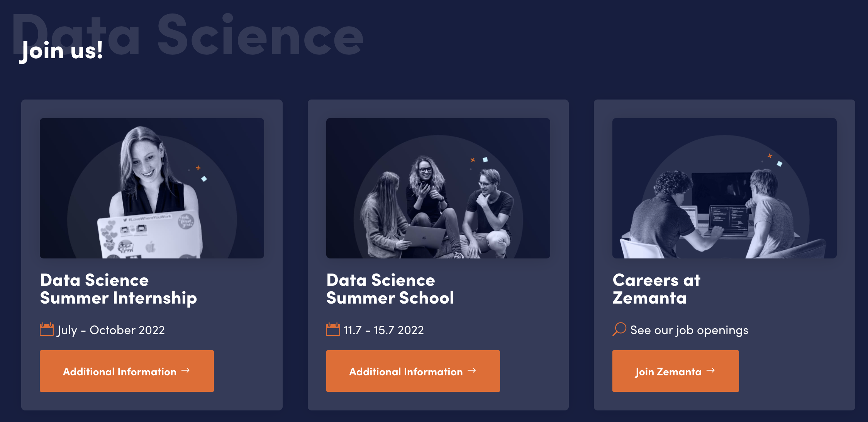Click the calendar icon beside 11.7–15.7 2022
Screen dimensions: 868x422
pos(332,329)
